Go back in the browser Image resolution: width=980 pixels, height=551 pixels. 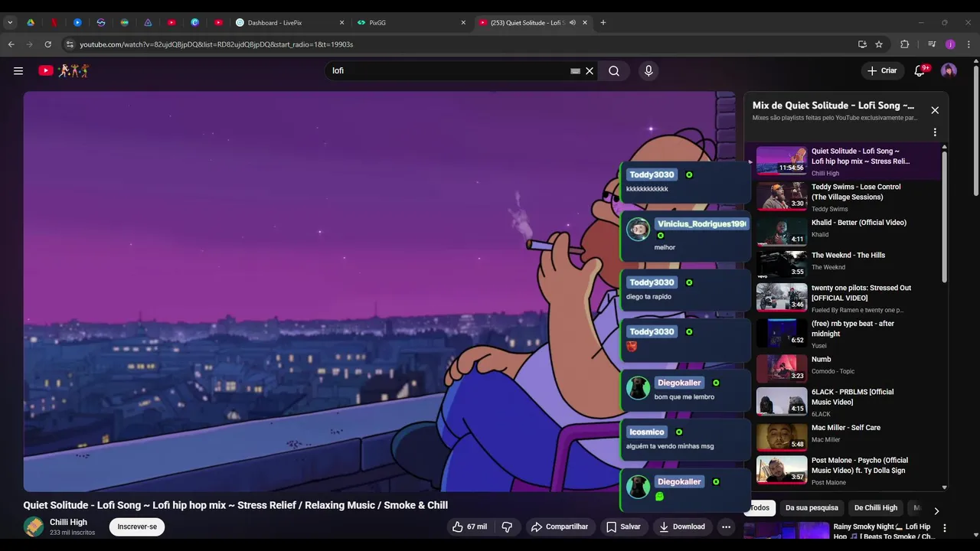click(x=11, y=44)
